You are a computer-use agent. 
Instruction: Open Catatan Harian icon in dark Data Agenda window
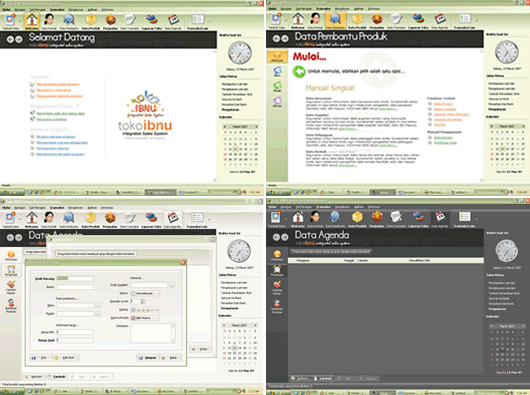[x=277, y=286]
